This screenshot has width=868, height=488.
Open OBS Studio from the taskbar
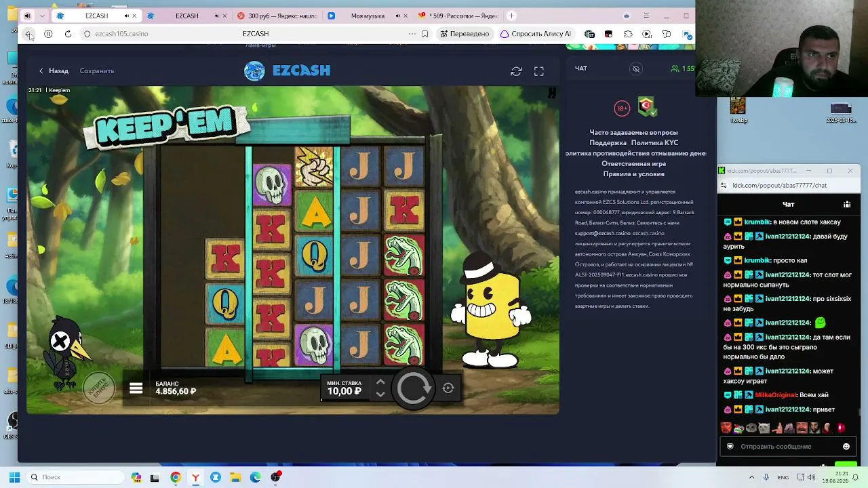275,477
